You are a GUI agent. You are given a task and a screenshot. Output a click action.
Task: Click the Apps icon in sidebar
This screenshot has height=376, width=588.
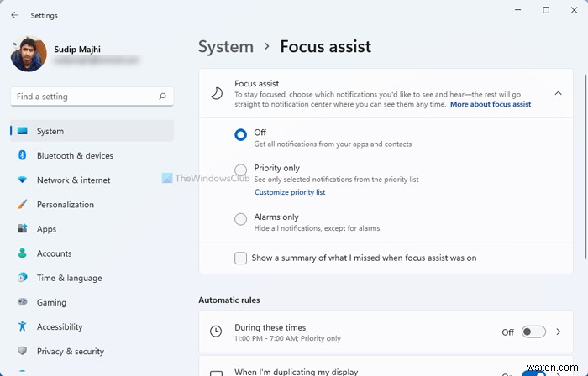(23, 228)
